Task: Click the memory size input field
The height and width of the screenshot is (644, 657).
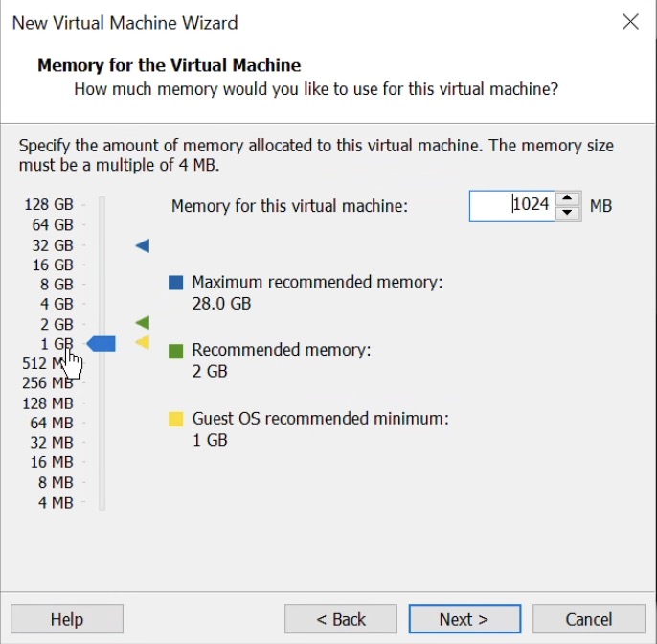Action: pos(512,205)
